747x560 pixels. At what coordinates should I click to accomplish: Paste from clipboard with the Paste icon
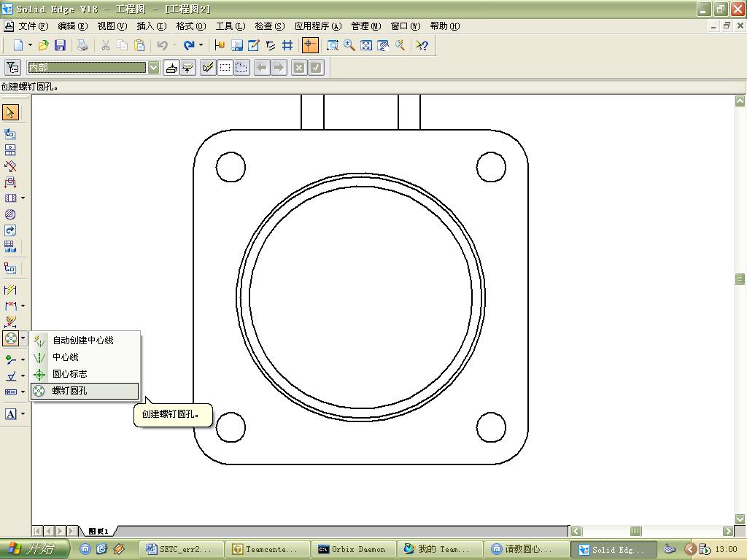tap(139, 45)
